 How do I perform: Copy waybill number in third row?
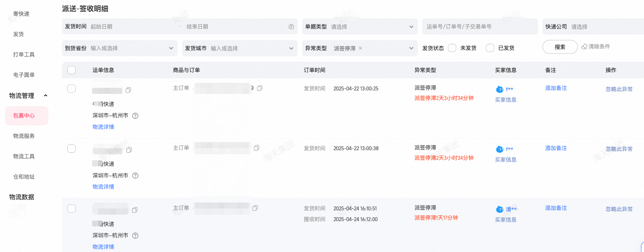[135, 210]
